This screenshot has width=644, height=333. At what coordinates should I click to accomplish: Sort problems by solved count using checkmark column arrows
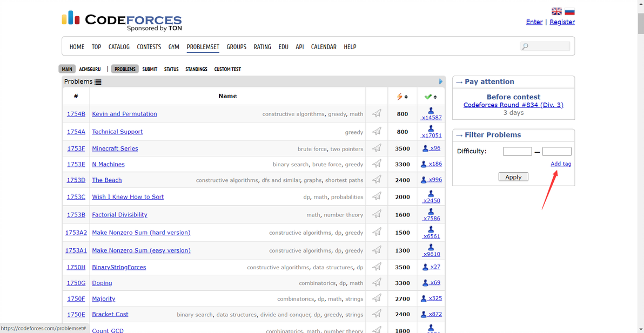click(435, 97)
